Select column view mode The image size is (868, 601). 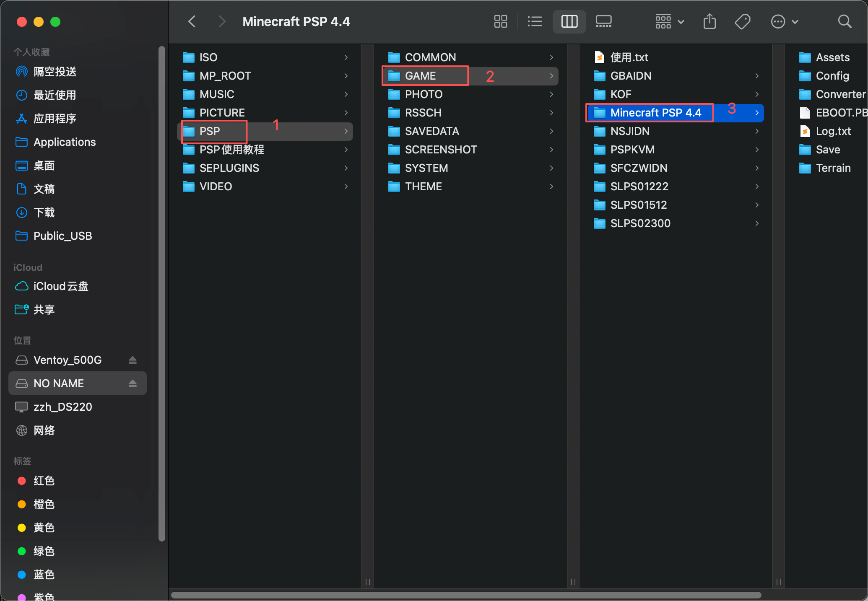click(569, 21)
